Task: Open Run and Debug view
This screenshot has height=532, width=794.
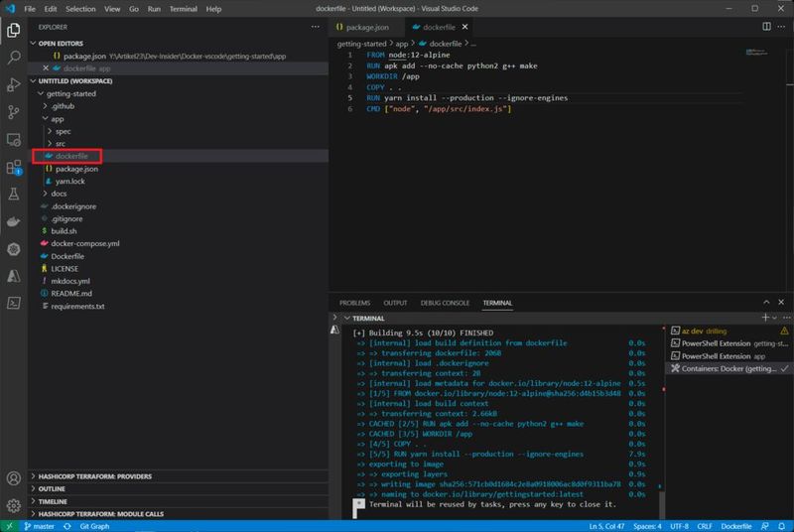Action: 14,84
